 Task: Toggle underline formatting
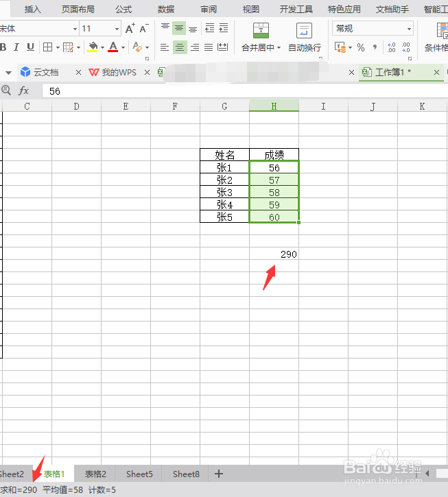(x=30, y=47)
